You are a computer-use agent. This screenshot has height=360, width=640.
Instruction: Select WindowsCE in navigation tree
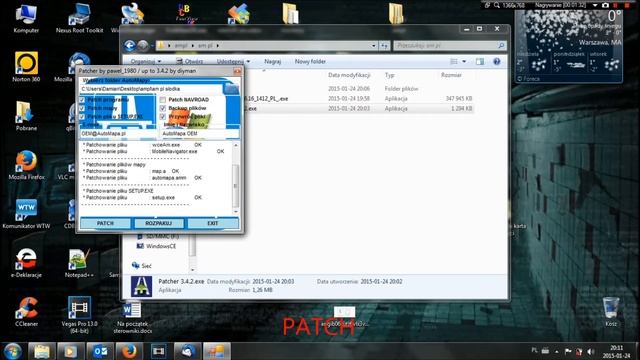156,246
